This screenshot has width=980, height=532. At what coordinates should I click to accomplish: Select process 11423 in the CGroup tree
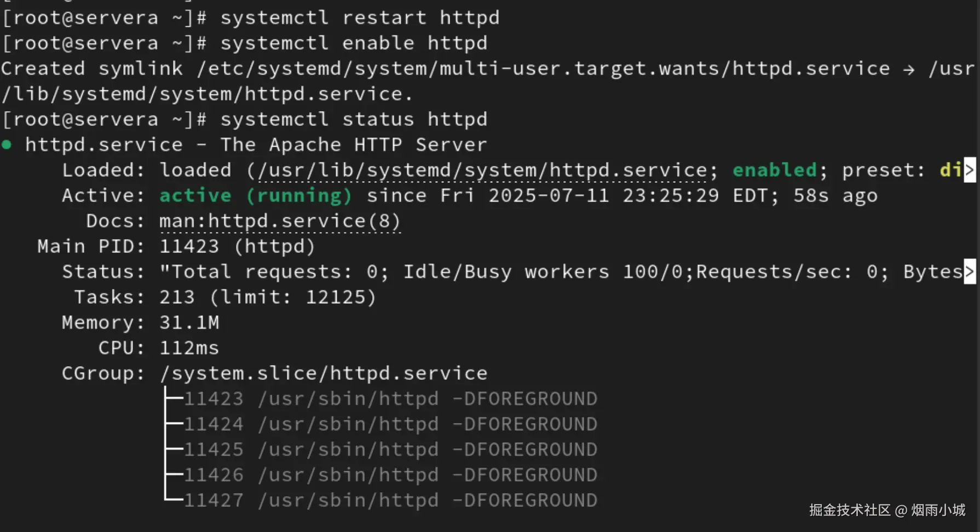click(x=390, y=399)
